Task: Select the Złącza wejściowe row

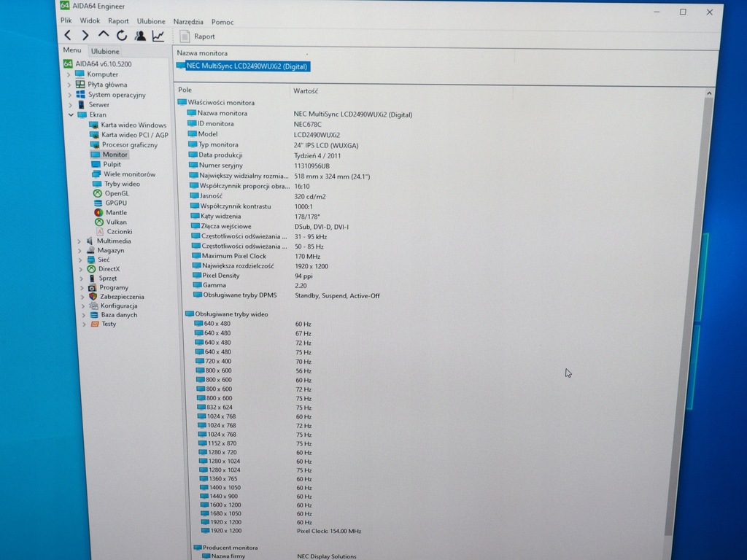Action: click(x=270, y=227)
